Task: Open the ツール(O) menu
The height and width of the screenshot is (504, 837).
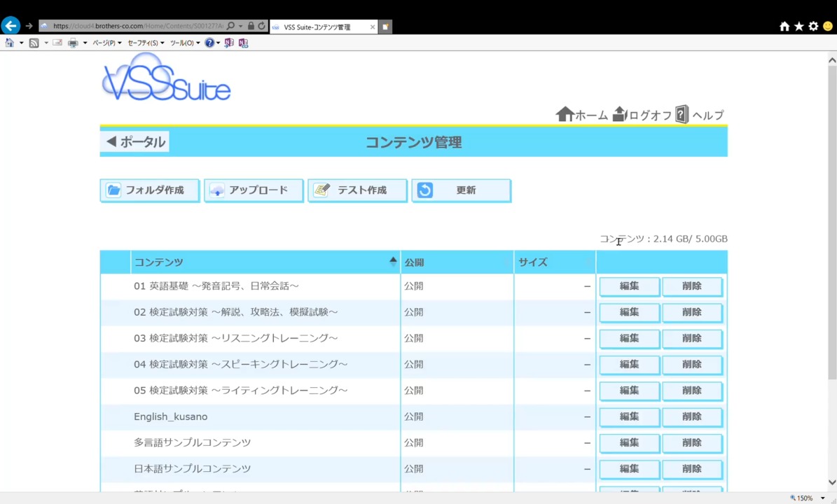Action: pos(185,43)
